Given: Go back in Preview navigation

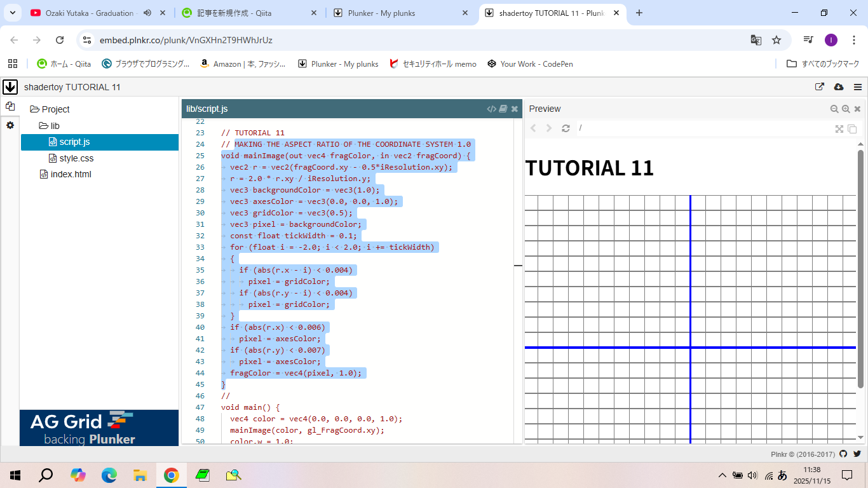Looking at the screenshot, I should tap(533, 128).
